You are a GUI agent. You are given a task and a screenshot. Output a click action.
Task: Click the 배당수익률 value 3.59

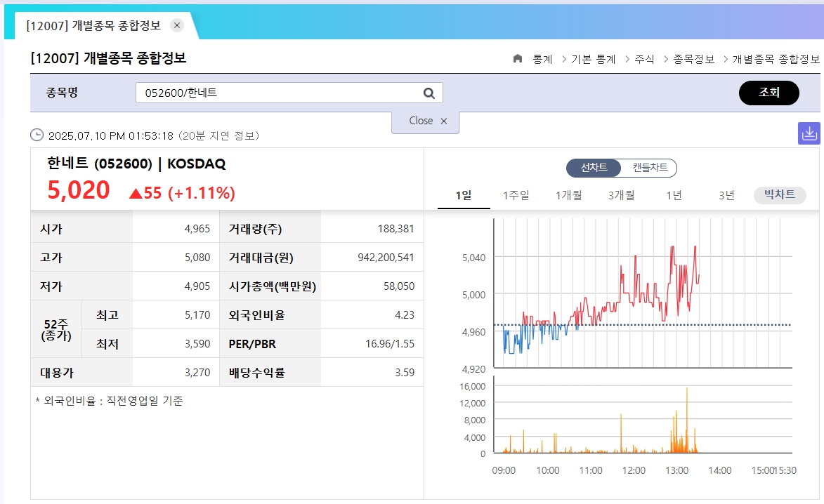coord(405,373)
